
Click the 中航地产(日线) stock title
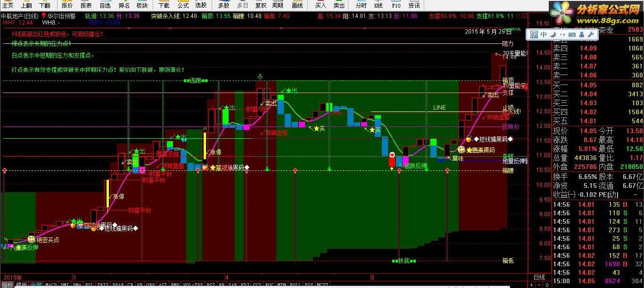[19, 16]
